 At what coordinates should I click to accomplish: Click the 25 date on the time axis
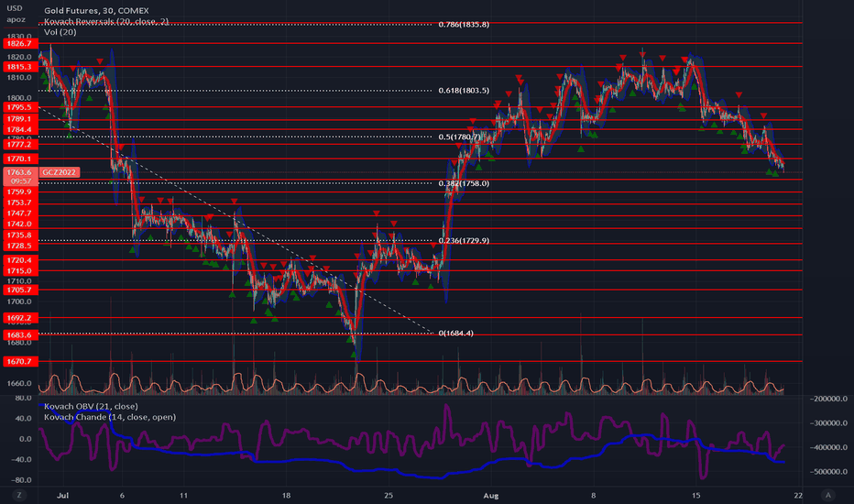pyautogui.click(x=389, y=496)
